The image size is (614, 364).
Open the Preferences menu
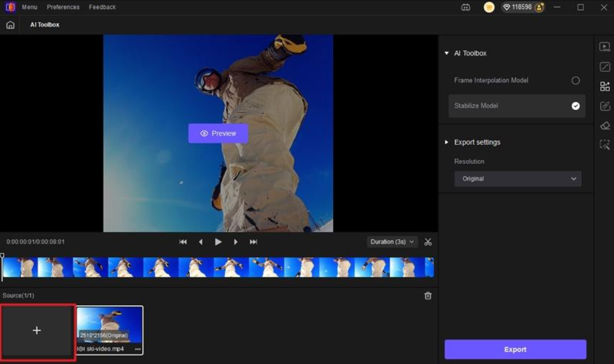pos(63,7)
